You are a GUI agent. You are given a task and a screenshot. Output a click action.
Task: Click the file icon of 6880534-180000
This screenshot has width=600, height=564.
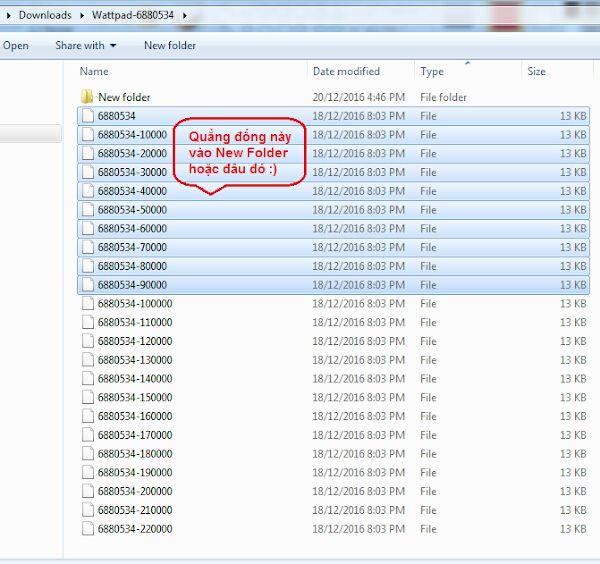coord(88,454)
